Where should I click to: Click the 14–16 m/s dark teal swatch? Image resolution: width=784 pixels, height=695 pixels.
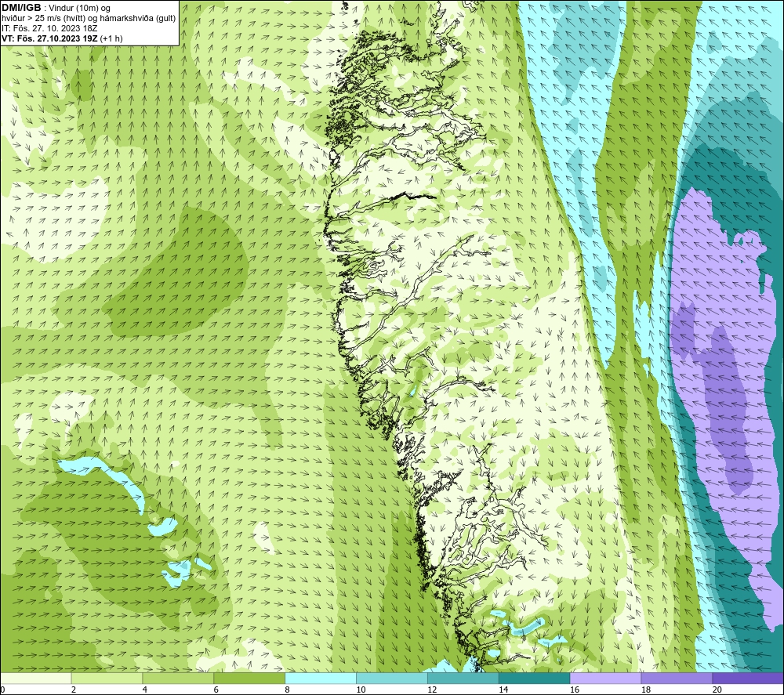(x=535, y=678)
